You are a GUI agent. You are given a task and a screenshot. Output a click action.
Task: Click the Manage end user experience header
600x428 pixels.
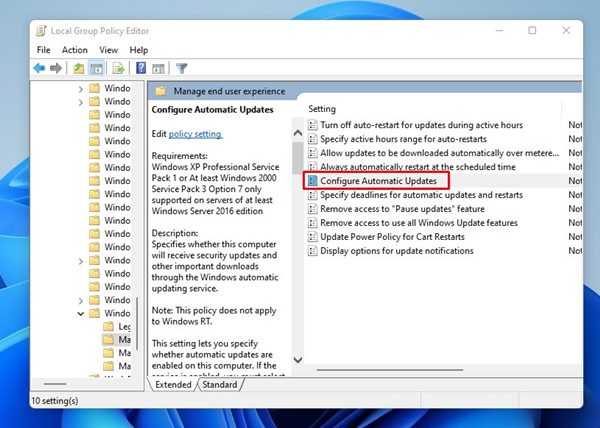229,91
